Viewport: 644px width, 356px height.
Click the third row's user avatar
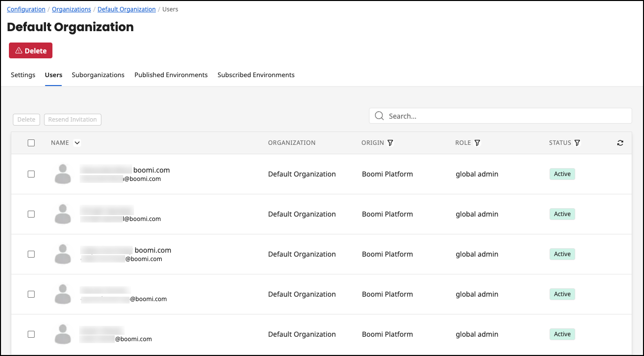point(62,254)
